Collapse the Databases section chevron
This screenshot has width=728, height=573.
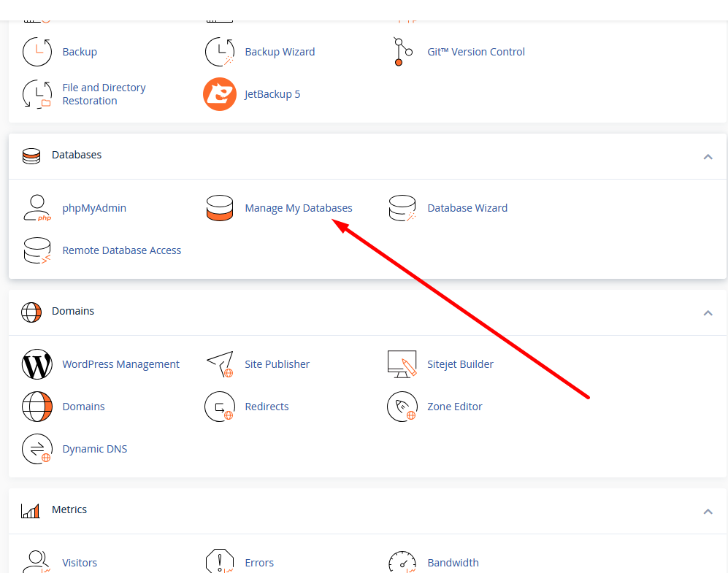pyautogui.click(x=708, y=156)
